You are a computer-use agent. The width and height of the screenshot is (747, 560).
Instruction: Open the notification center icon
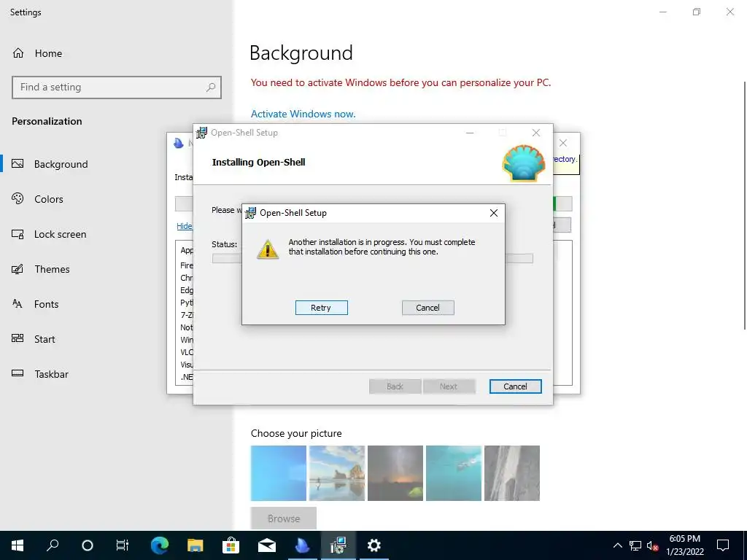[x=723, y=545]
